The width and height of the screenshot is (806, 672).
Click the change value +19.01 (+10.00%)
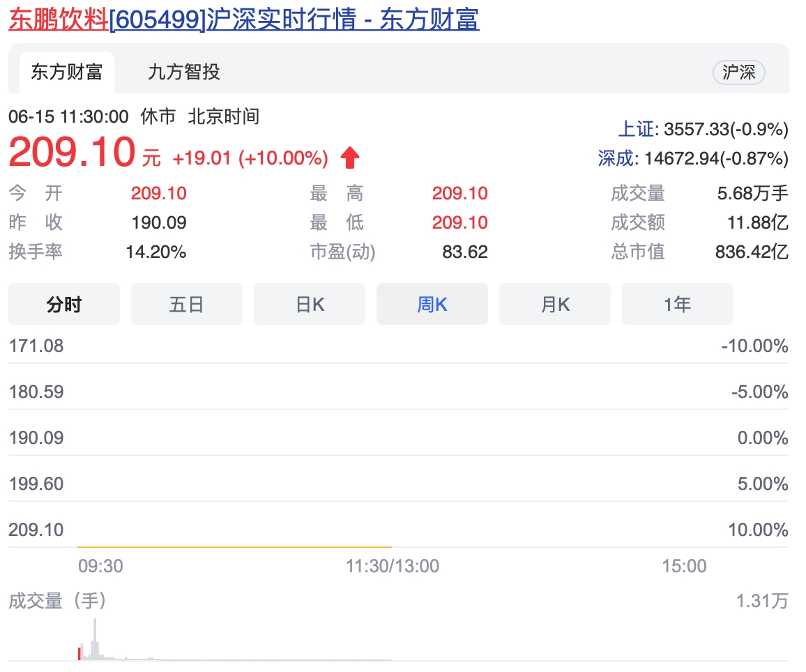click(250, 158)
